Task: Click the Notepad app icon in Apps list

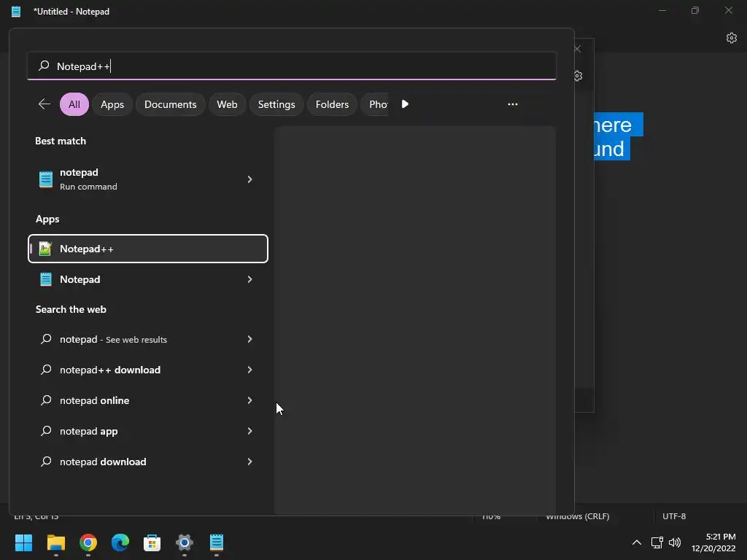Action: point(46,279)
